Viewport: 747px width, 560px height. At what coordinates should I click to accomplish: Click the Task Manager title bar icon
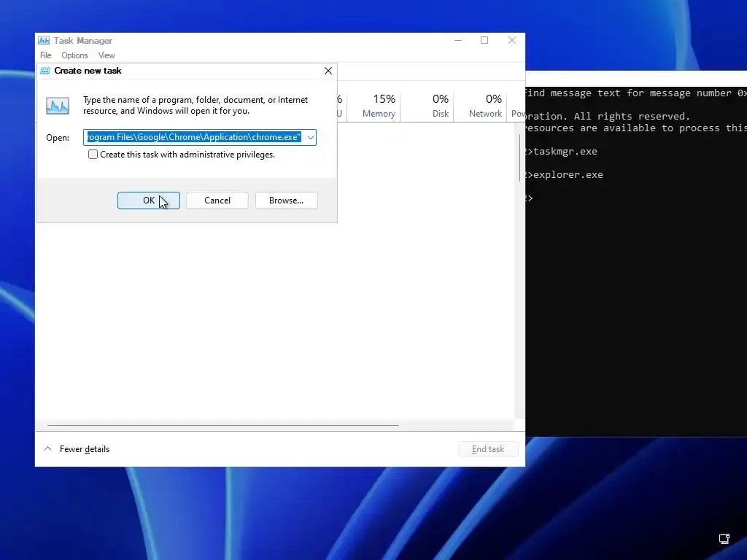point(44,41)
